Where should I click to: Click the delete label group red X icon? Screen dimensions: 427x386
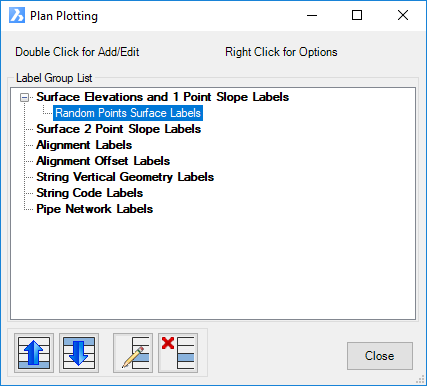(178, 353)
